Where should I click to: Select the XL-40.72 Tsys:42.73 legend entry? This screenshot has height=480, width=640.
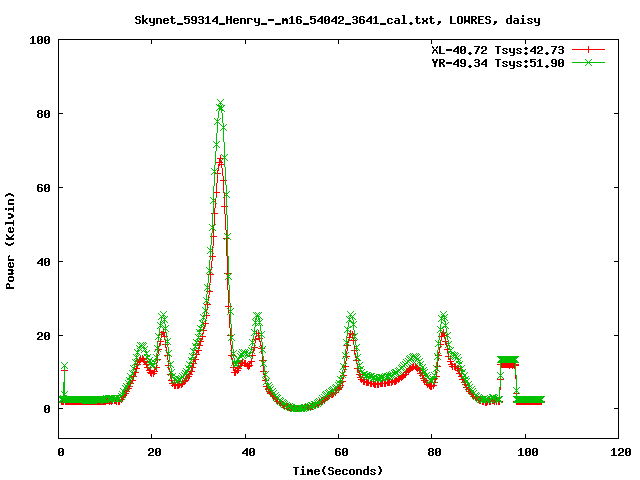coord(498,50)
